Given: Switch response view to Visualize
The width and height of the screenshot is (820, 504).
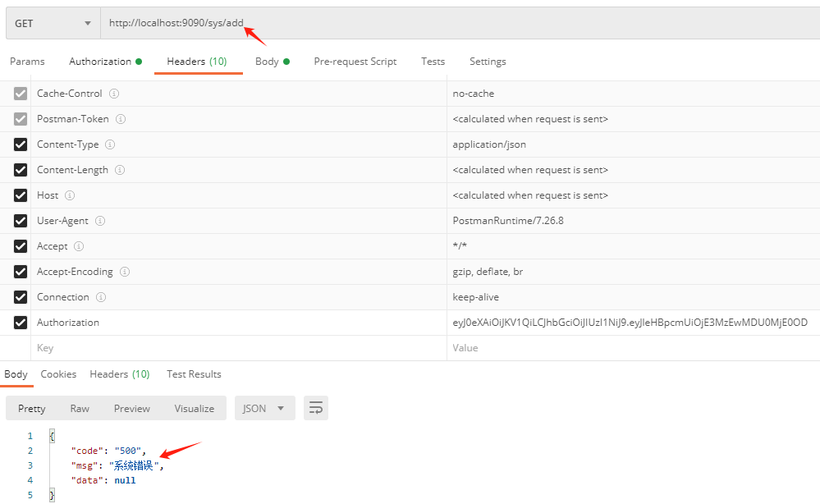Looking at the screenshot, I should (195, 408).
